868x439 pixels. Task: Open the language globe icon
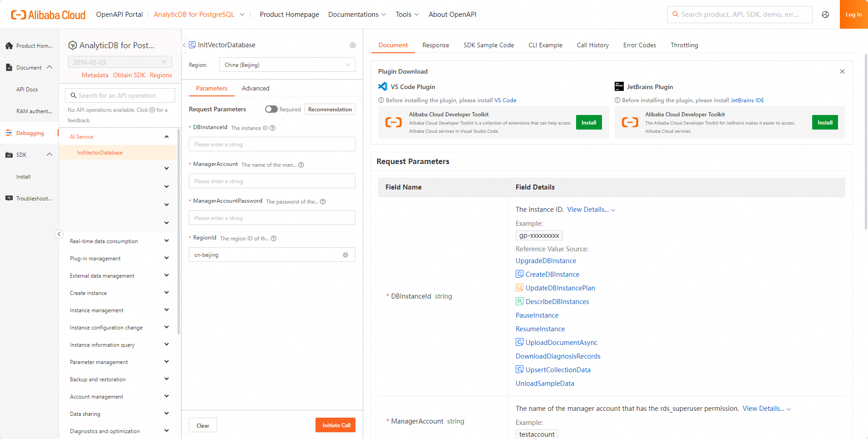pos(825,15)
